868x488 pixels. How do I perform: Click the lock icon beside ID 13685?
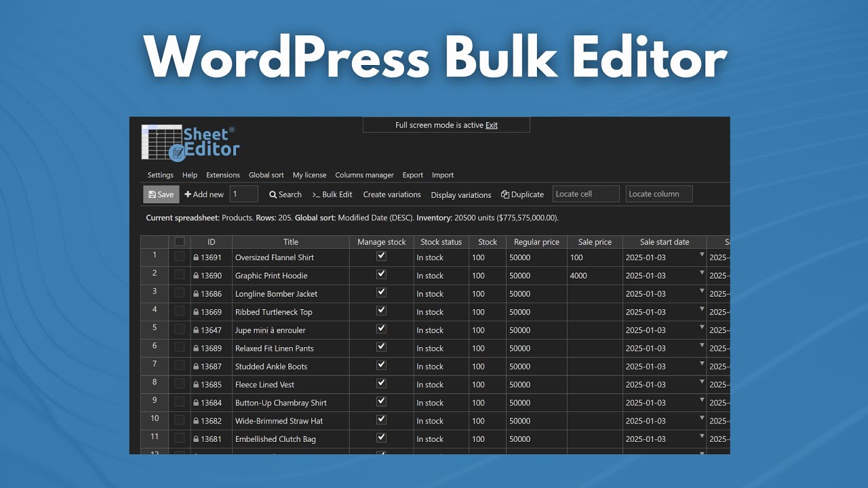(x=196, y=385)
